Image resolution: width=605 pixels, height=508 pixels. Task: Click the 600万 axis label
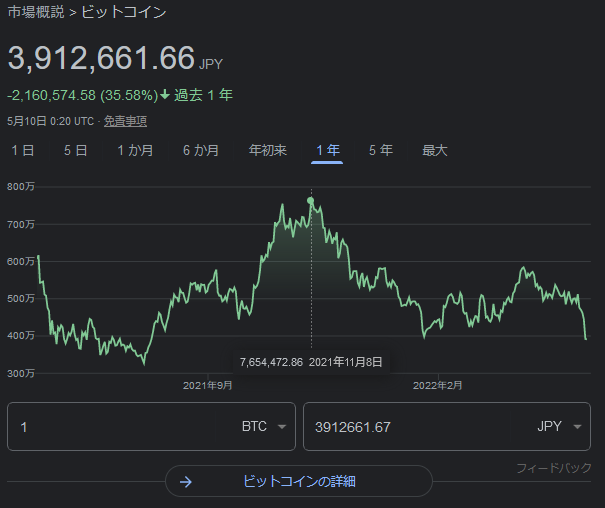(x=21, y=262)
